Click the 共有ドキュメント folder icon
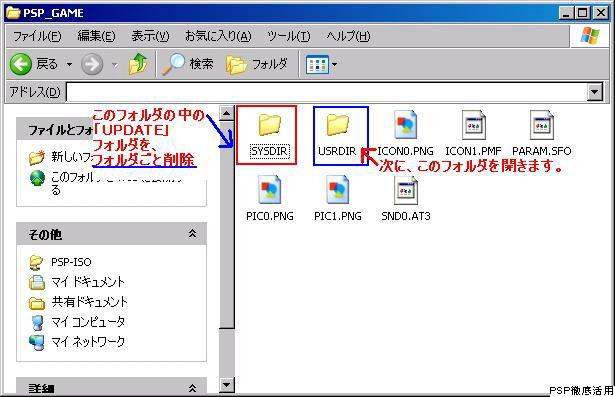 click(x=37, y=302)
